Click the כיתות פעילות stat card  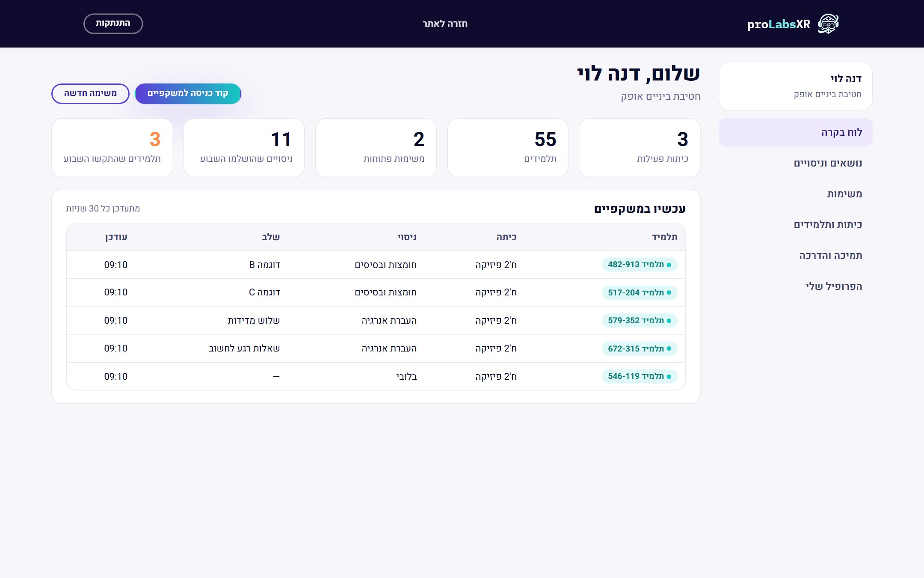[640, 148]
